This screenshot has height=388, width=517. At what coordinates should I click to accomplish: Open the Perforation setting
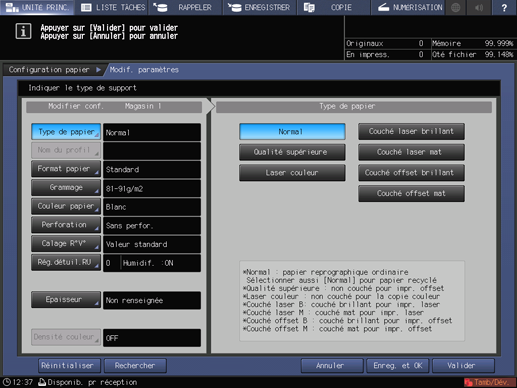coord(66,225)
